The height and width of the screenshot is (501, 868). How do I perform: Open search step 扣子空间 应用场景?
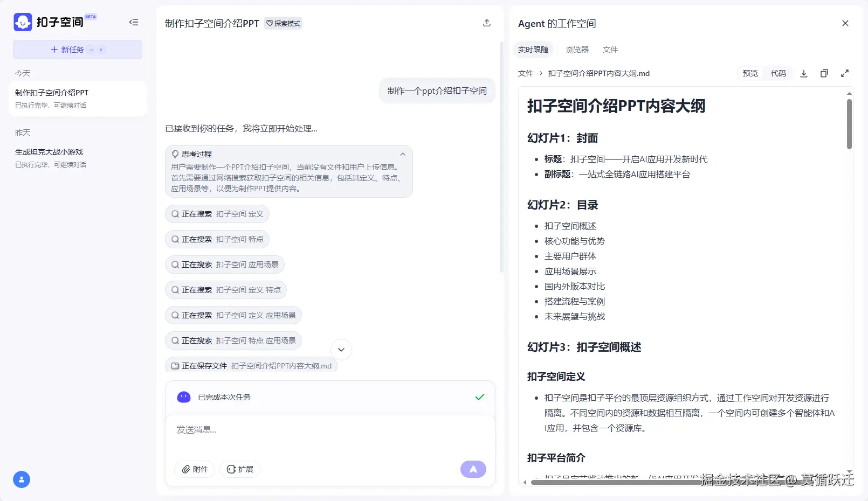[x=225, y=265]
